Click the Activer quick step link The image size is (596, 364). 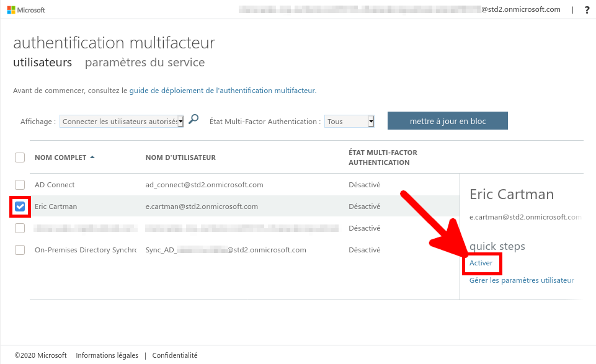482,263
